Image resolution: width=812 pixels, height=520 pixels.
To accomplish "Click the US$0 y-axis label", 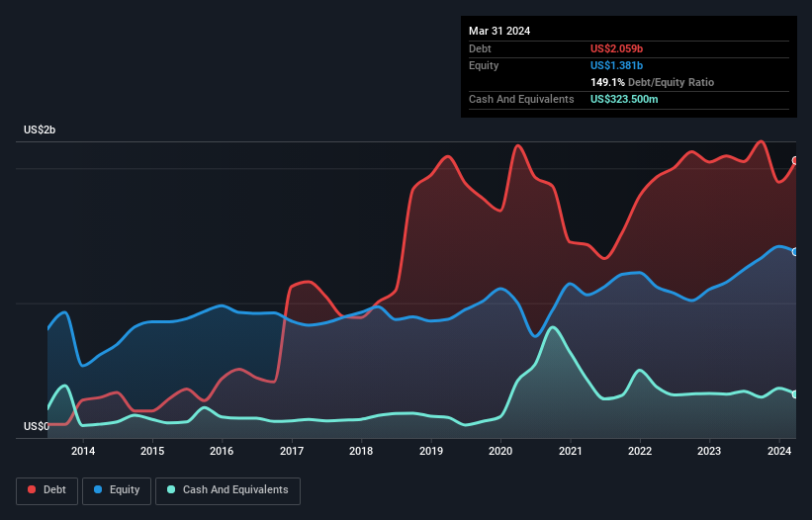I will 37,426.
